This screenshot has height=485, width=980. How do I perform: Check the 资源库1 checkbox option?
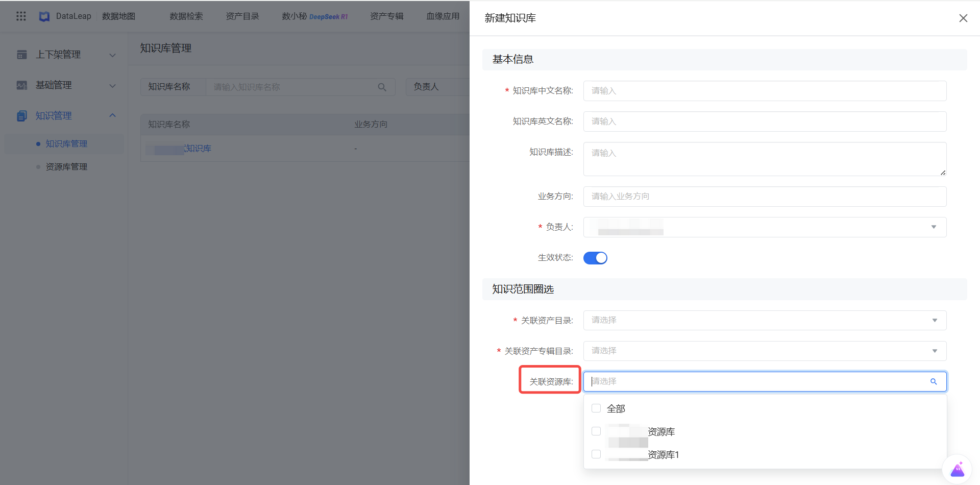pos(596,454)
